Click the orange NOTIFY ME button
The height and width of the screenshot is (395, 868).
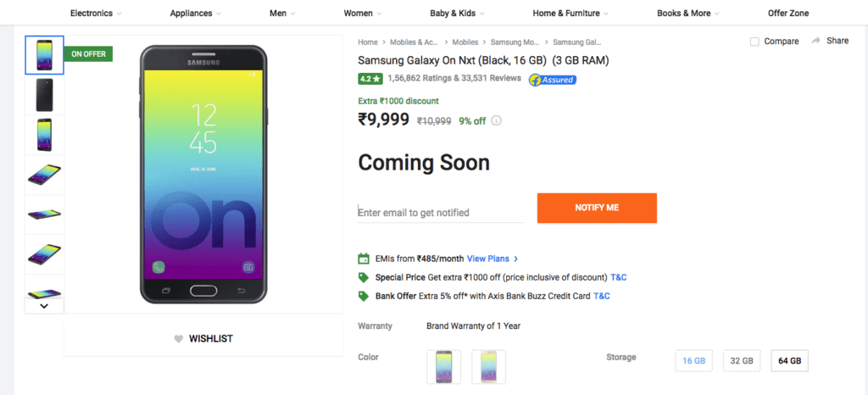coord(597,208)
